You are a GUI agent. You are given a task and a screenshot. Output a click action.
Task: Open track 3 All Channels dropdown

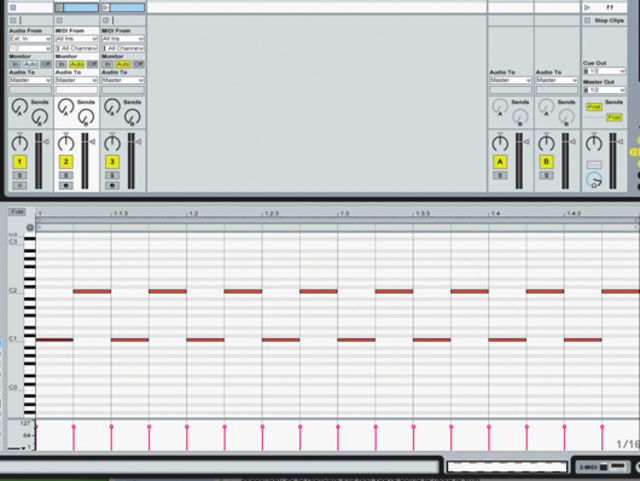coord(123,49)
